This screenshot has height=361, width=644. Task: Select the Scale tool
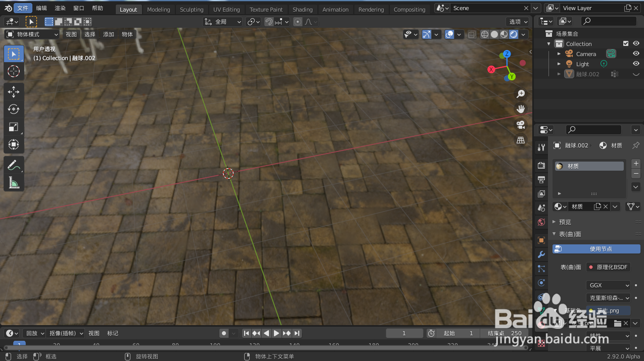coord(14,127)
